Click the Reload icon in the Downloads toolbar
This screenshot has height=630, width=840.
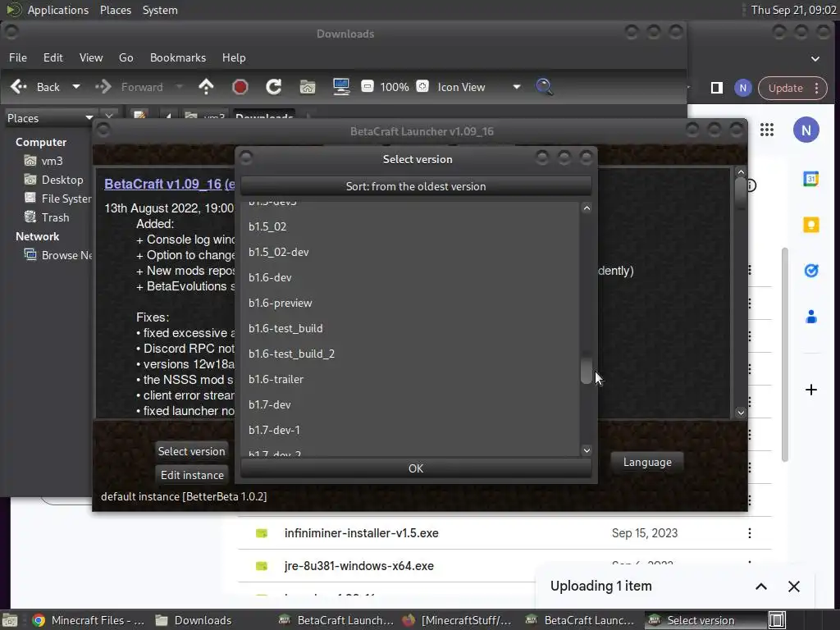point(274,87)
